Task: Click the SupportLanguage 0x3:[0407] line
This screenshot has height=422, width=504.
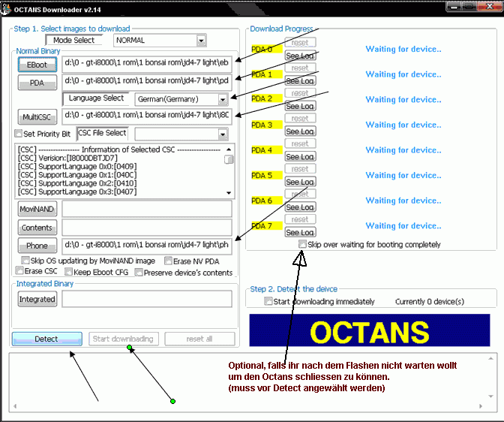Action: (77, 191)
